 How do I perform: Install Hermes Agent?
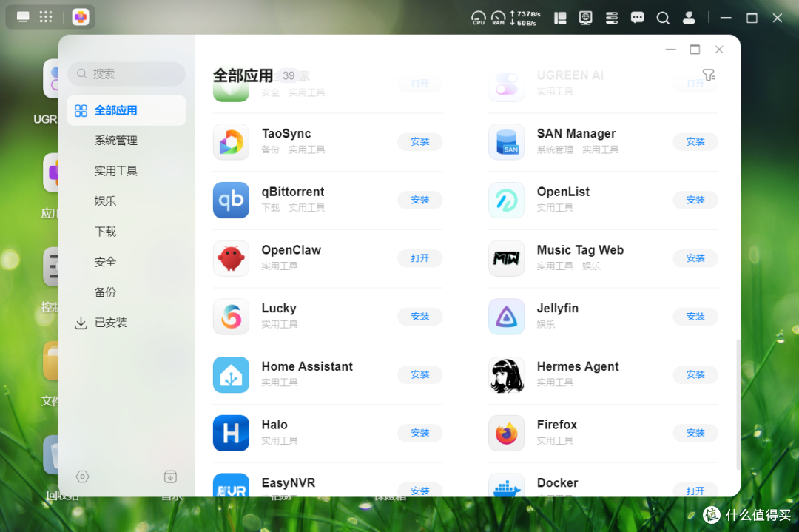coord(695,374)
